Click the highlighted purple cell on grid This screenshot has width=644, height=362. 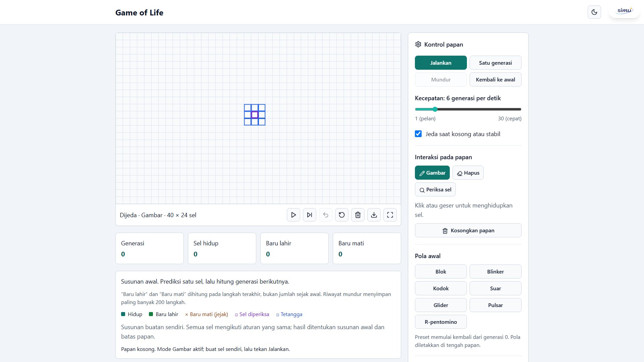click(x=255, y=115)
